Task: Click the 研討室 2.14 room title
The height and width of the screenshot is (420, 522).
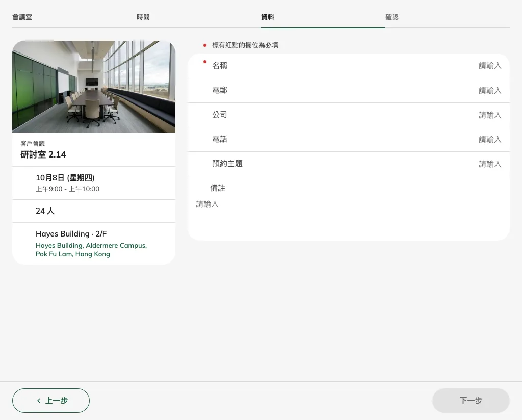Action: 43,154
